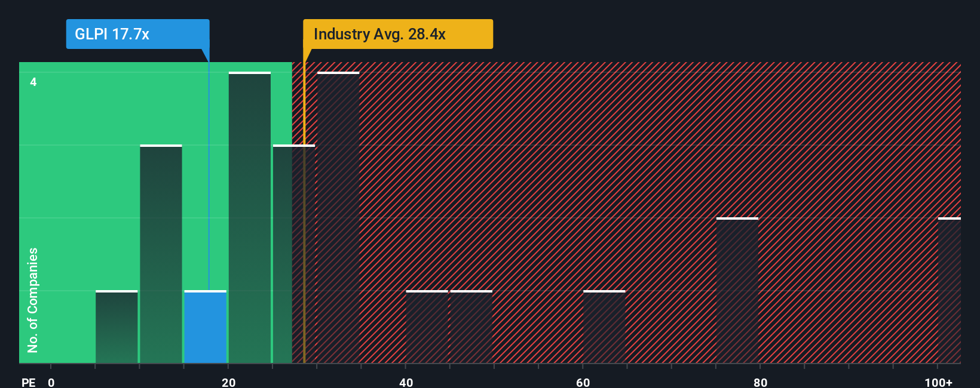
Task: Click the bar at PE 10-15
Action: tap(161, 254)
